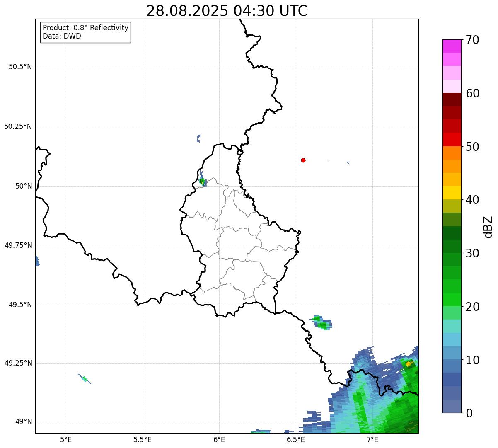
Task: Click the small diagonal echo near 5°E
Action: pyautogui.click(x=85, y=379)
